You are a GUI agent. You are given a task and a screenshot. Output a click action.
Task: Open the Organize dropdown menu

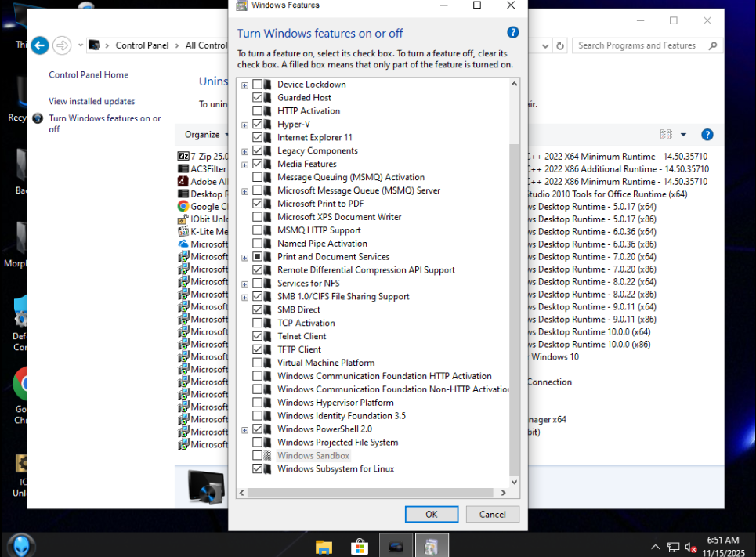click(206, 135)
